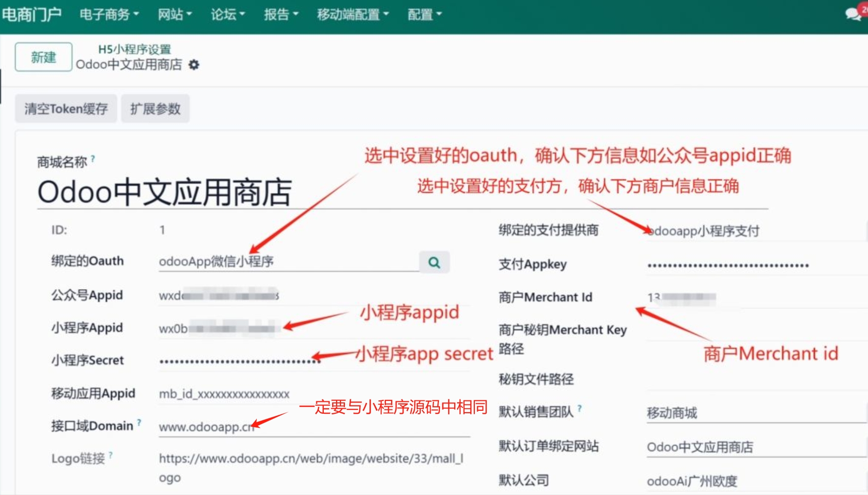Viewport: 868px width, 495px height.
Task: Click the 新建 button
Action: 43,57
